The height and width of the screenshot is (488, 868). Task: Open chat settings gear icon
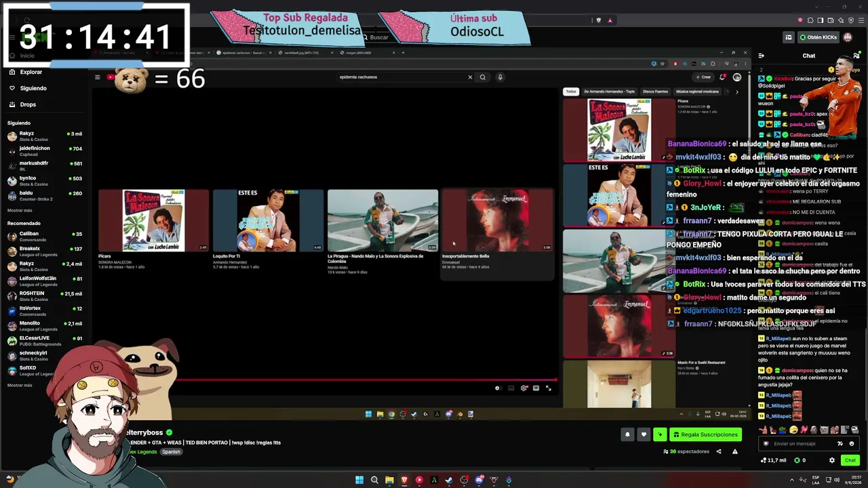pos(832,460)
